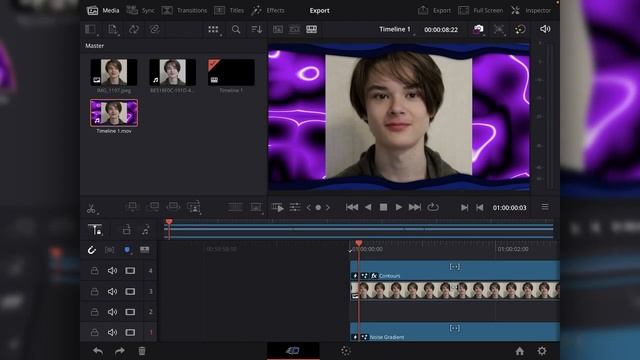640x360 pixels.
Task: Select the split clip scissors tool
Action: tap(91, 209)
